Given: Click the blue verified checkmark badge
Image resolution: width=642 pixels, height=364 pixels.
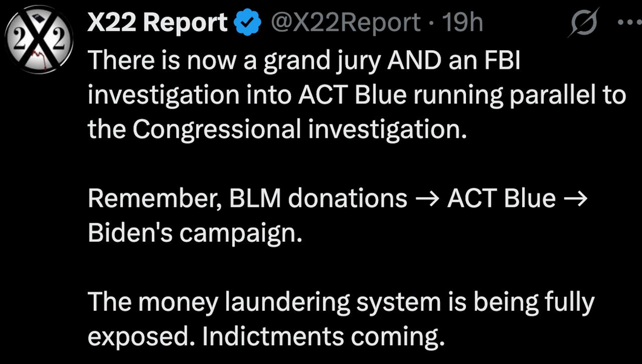Looking at the screenshot, I should tap(247, 24).
